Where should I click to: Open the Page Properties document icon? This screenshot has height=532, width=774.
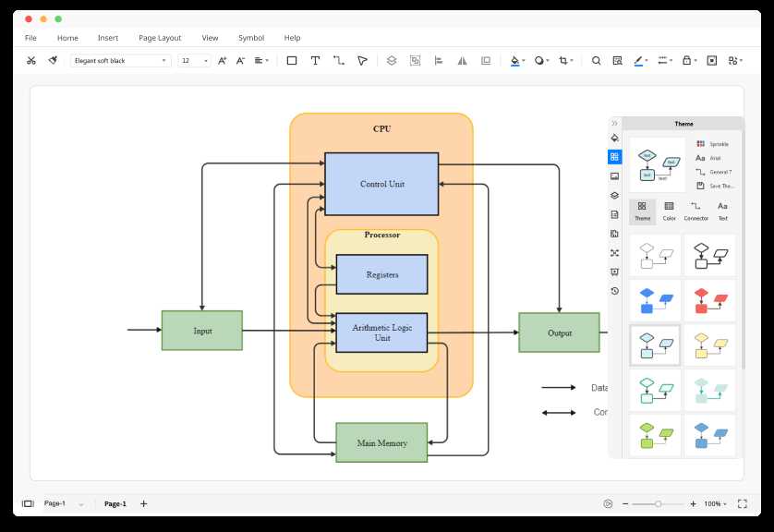click(614, 214)
